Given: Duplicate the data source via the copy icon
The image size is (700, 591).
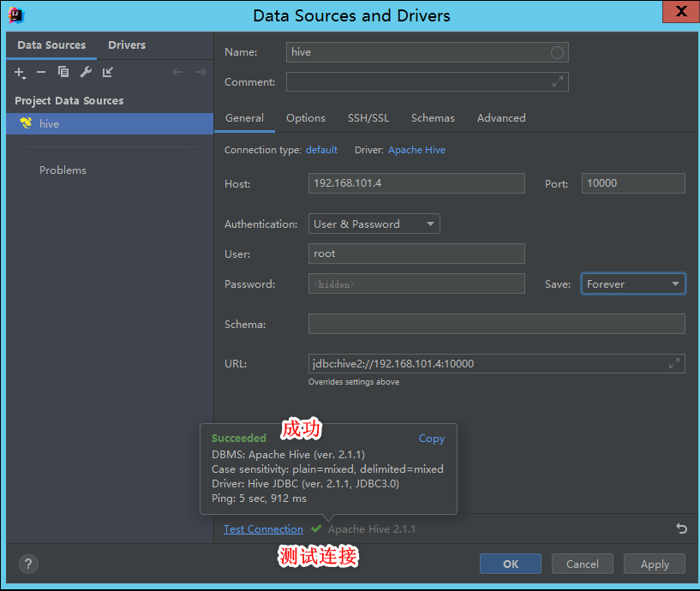Looking at the screenshot, I should (x=63, y=72).
